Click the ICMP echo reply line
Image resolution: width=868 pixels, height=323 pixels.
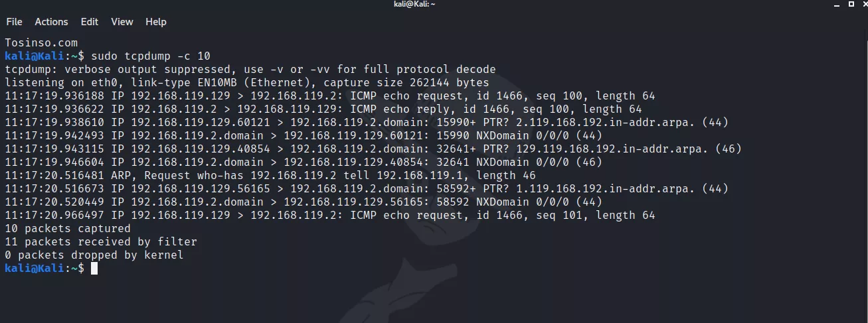coord(323,109)
